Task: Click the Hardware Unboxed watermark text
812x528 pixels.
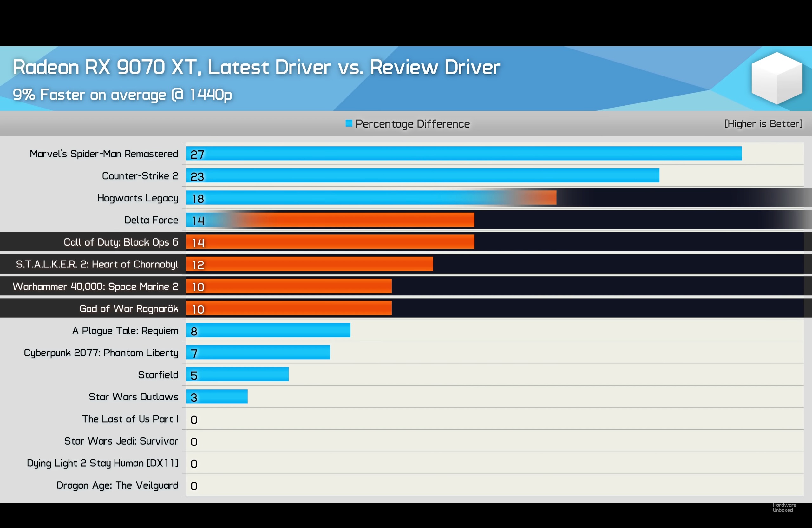Action: tap(784, 507)
